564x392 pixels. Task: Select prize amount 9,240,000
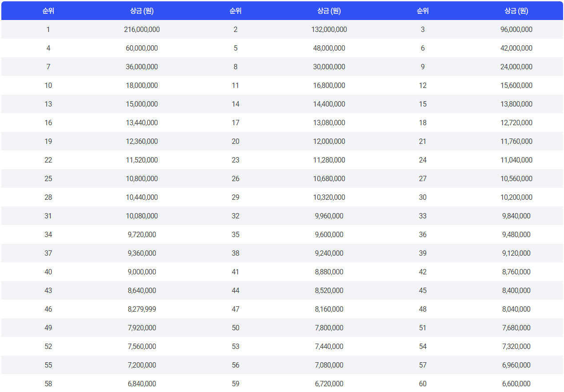coord(329,253)
